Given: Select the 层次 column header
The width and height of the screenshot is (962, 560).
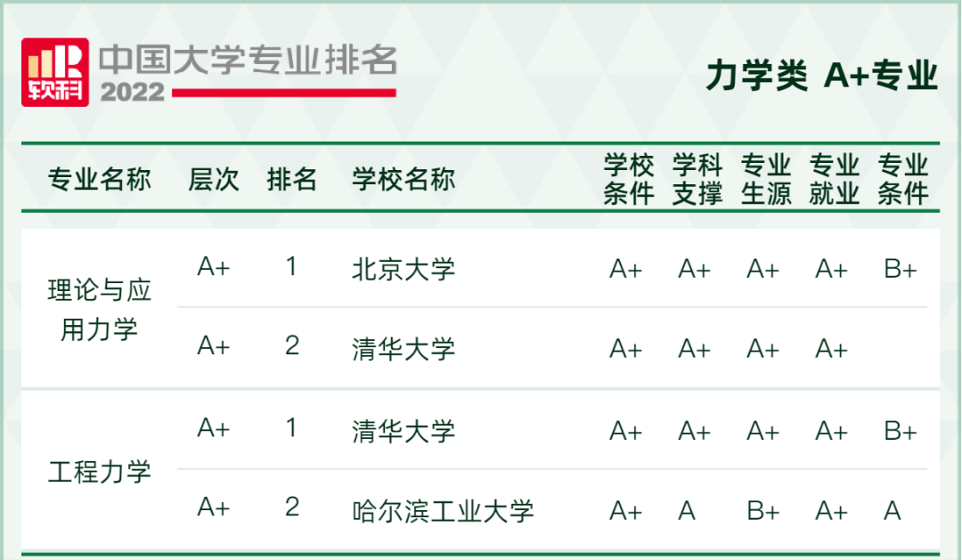Looking at the screenshot, I should click(x=214, y=179).
